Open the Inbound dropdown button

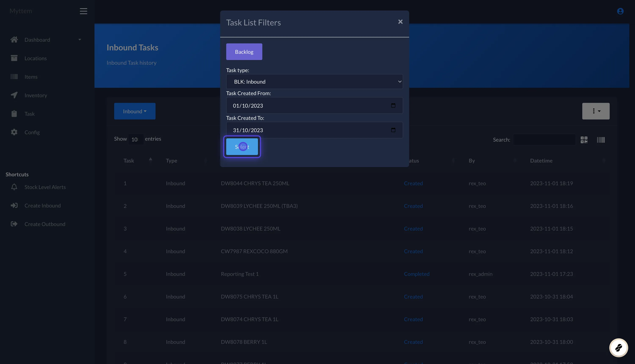click(x=135, y=111)
